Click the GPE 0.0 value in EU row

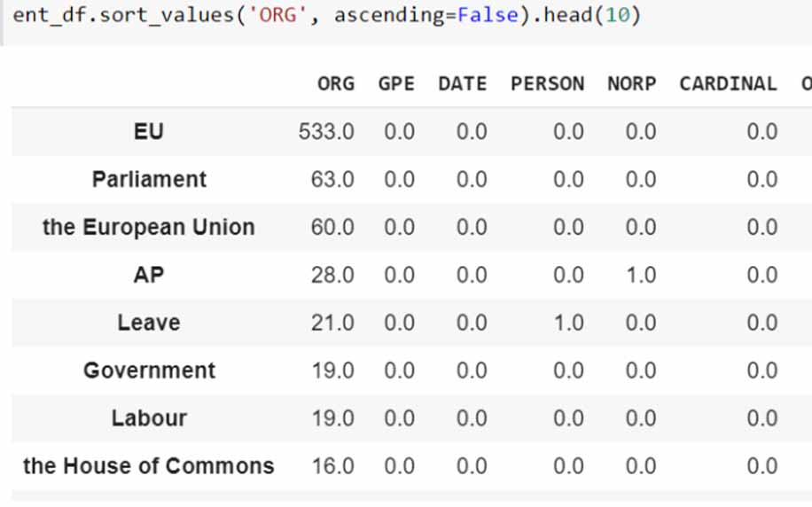click(399, 131)
